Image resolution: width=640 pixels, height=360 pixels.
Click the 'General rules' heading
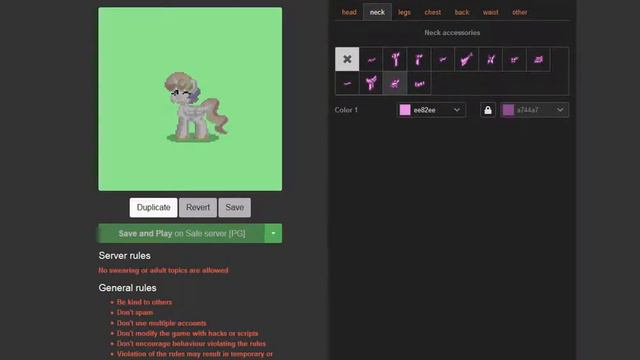click(x=127, y=288)
